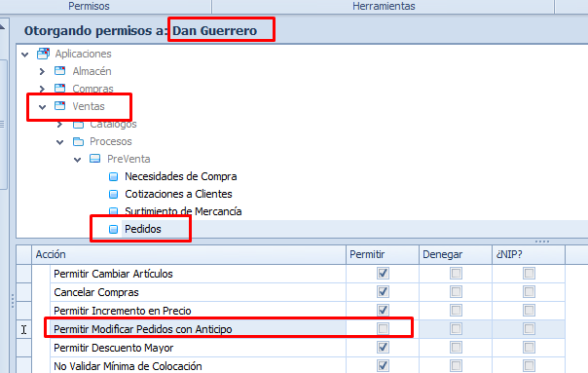Image resolution: width=588 pixels, height=373 pixels.
Task: Click the Denegar column header
Action: pyautogui.click(x=456, y=254)
